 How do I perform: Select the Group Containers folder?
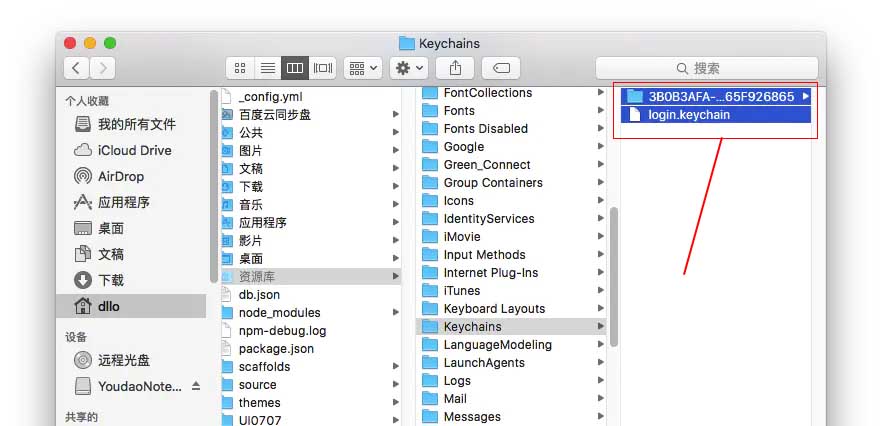point(512,183)
